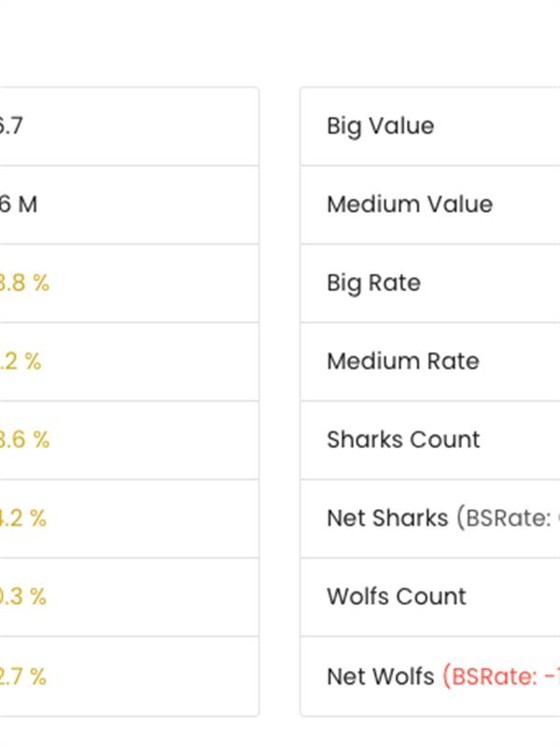Click the gray BSRate text beside Net Sharks
Screen dimensions: 560x747
(508, 518)
